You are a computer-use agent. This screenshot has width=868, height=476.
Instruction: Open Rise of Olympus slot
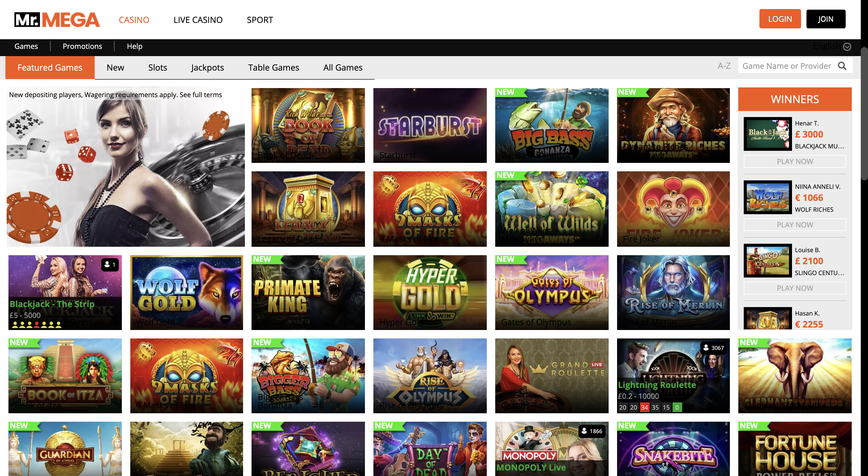pyautogui.click(x=430, y=376)
